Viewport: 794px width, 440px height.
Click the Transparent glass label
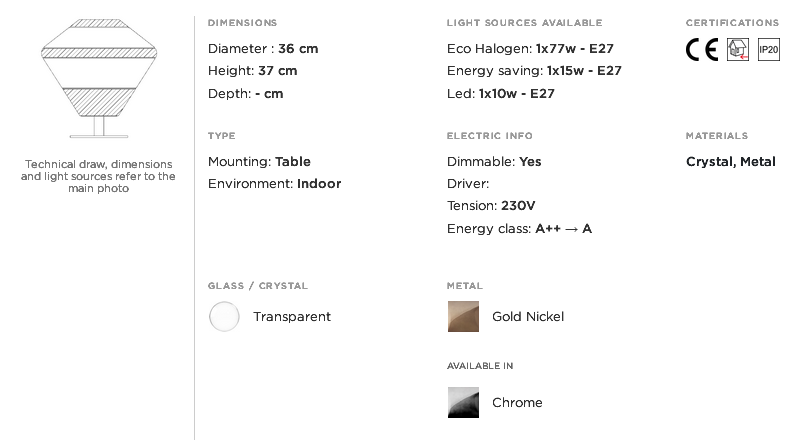(291, 317)
